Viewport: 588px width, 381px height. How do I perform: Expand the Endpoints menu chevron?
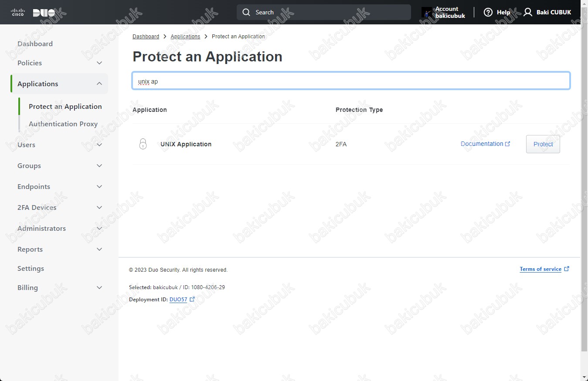[x=99, y=187]
